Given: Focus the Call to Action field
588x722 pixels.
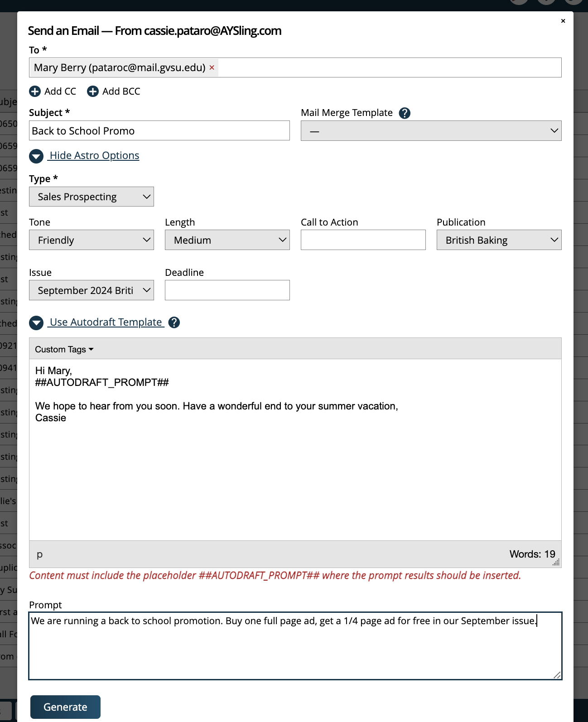Looking at the screenshot, I should 363,240.
